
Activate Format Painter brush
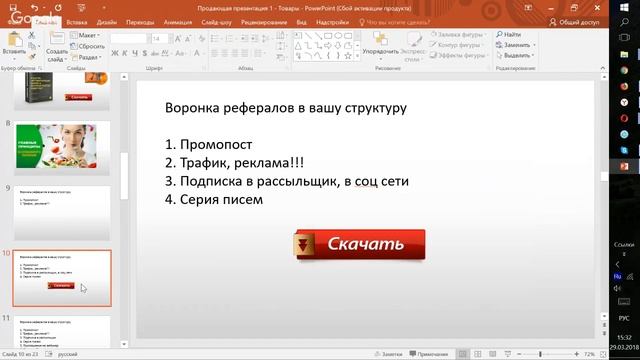pyautogui.click(x=32, y=56)
